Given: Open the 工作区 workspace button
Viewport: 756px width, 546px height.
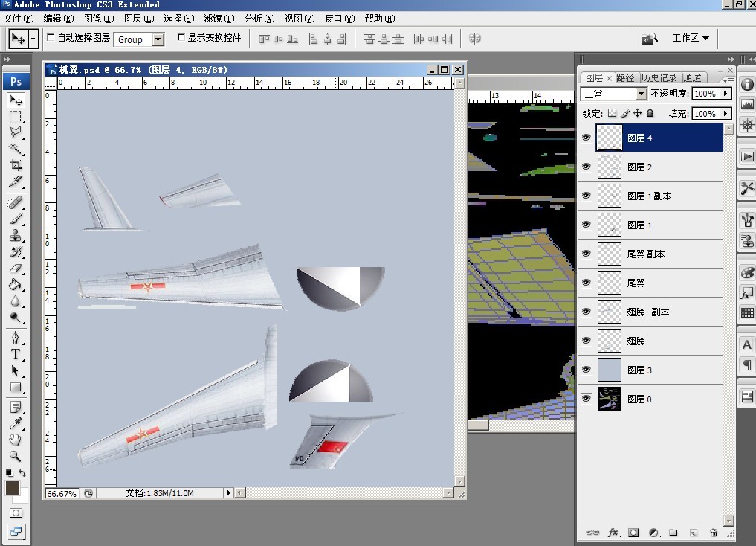Looking at the screenshot, I should (x=691, y=38).
